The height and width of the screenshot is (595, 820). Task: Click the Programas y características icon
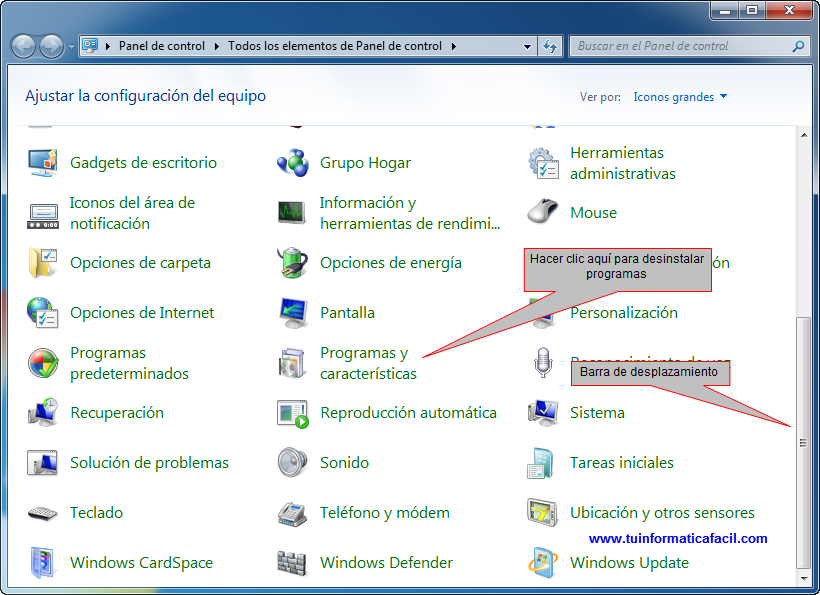[x=292, y=363]
